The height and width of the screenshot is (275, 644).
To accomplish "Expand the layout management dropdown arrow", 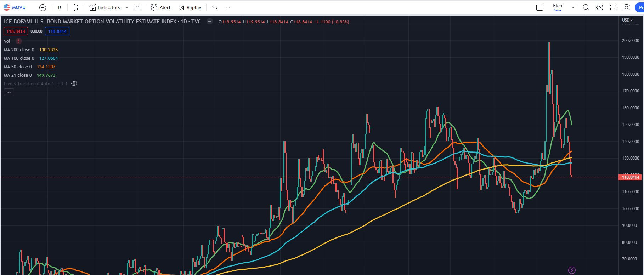I will pos(572,7).
